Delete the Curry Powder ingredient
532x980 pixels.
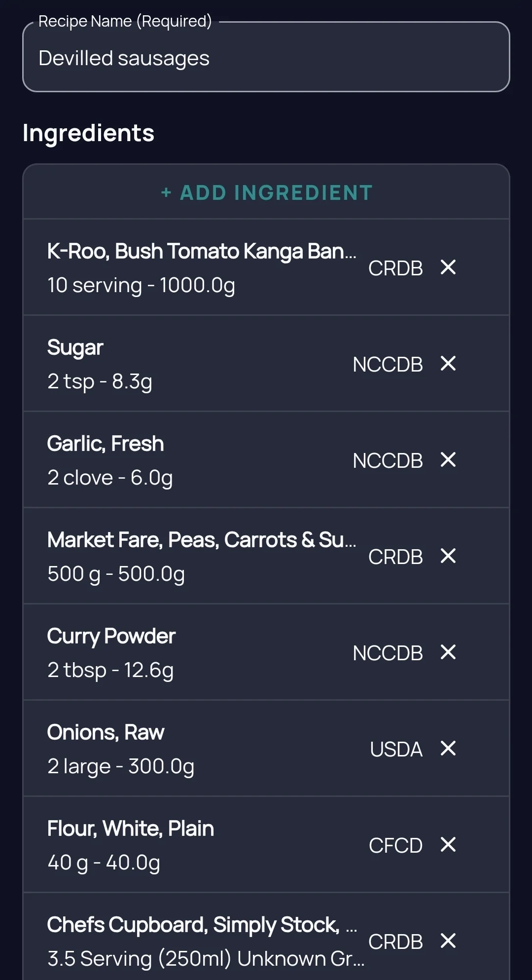click(448, 652)
